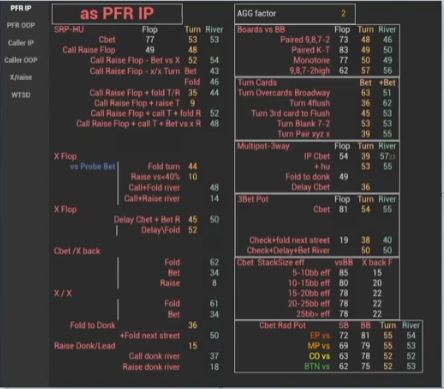Click the 'Multipot-3way' header
Image resolution: width=444 pixels, height=389 pixels.
(x=263, y=146)
